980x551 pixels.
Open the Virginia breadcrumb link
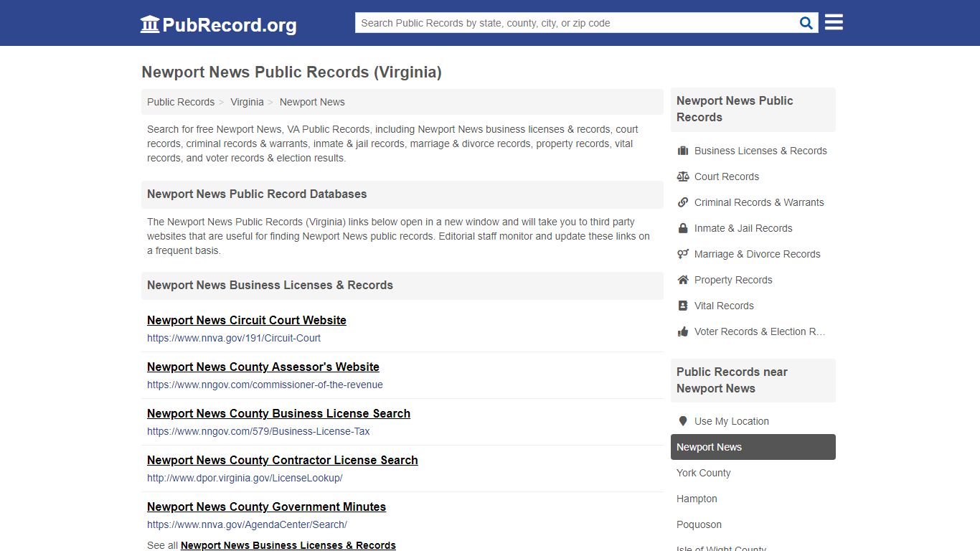click(x=247, y=102)
